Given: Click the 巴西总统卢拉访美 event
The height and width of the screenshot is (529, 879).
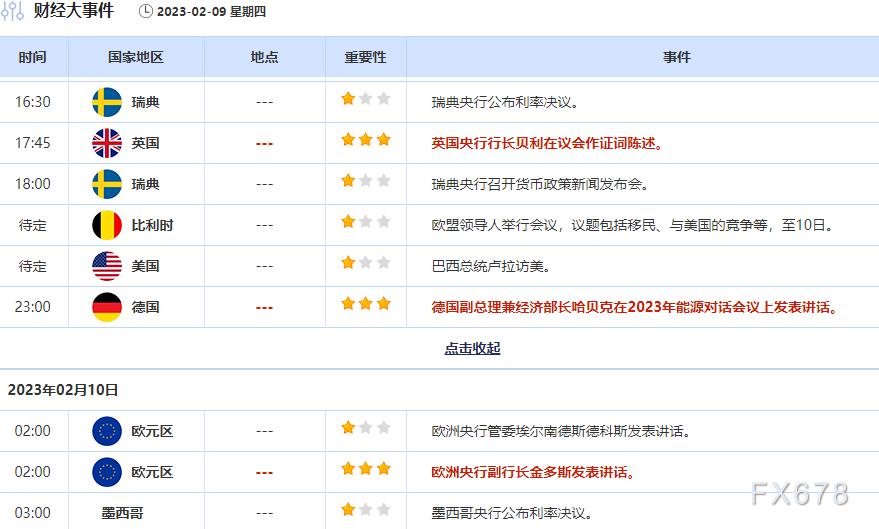Looking at the screenshot, I should point(491,266).
